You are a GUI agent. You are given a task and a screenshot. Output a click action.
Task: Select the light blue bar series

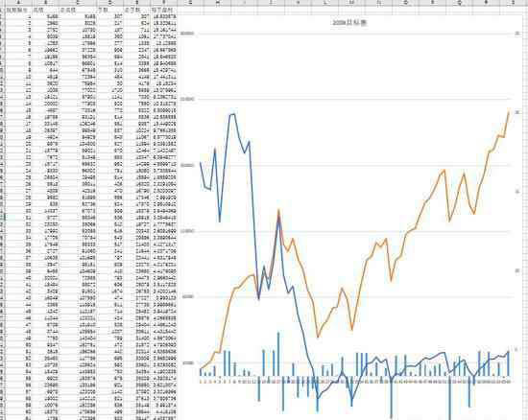pos(278,353)
